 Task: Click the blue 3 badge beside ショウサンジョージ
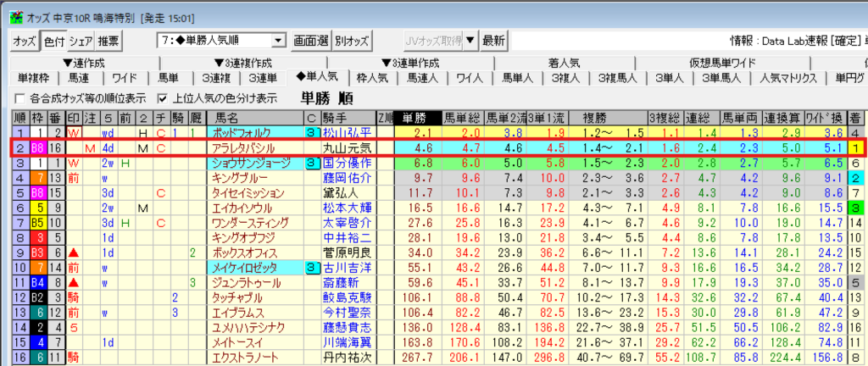click(x=311, y=163)
